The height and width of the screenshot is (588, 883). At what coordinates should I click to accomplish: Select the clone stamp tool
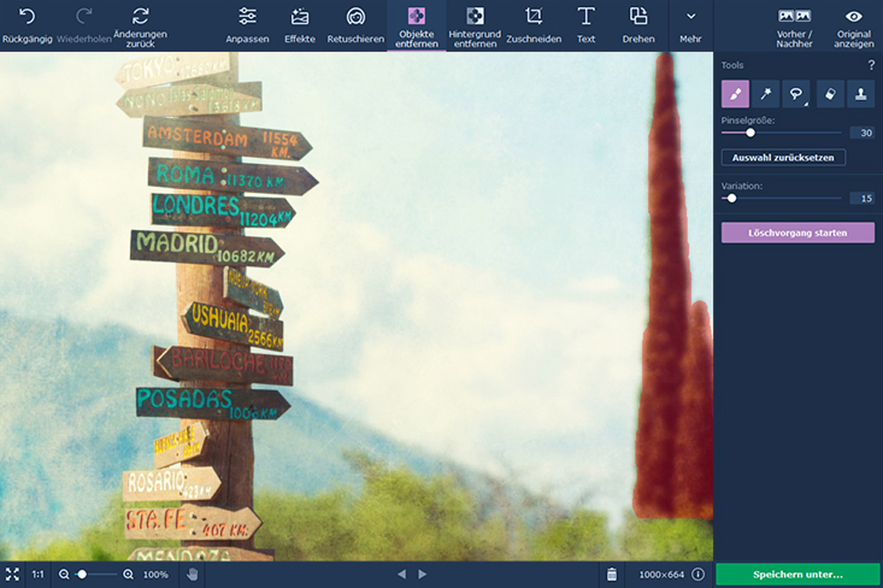860,94
